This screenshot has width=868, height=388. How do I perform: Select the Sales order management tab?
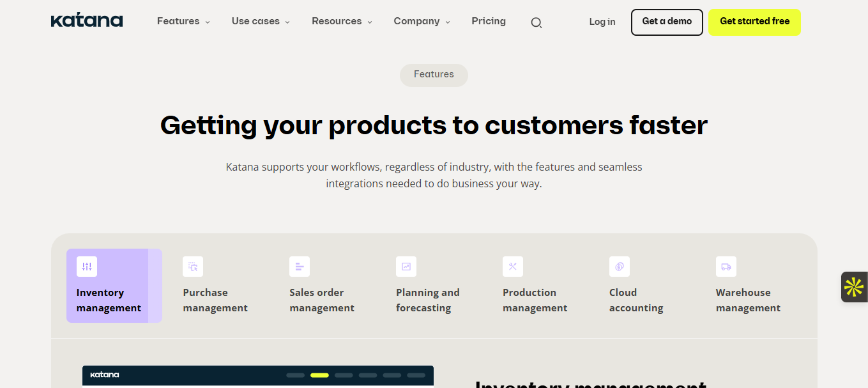click(x=328, y=286)
